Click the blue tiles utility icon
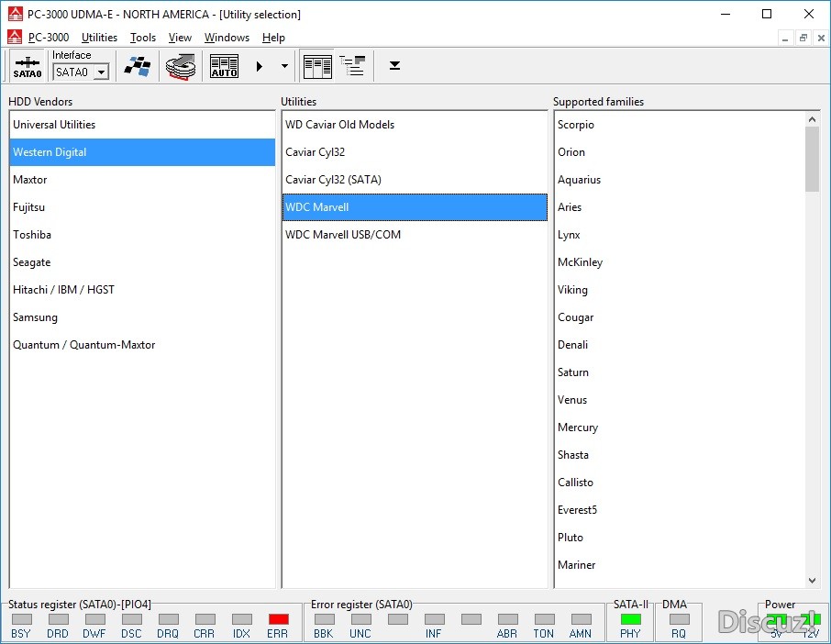 pos(137,66)
